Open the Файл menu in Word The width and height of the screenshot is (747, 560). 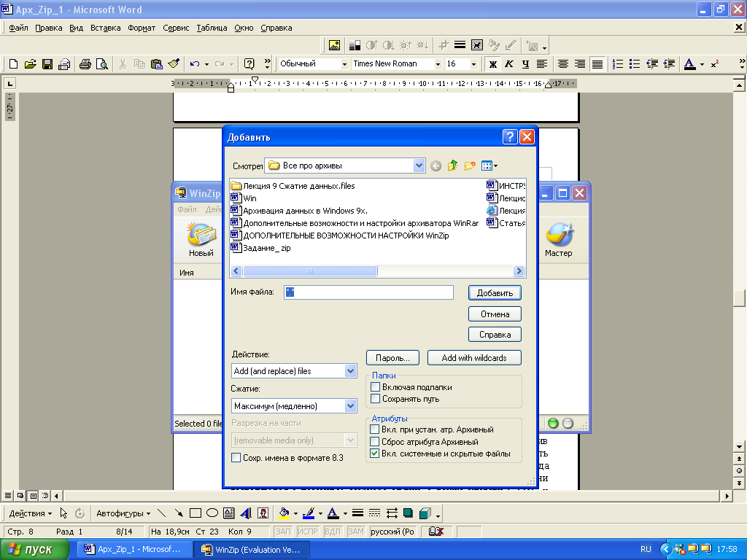click(18, 28)
